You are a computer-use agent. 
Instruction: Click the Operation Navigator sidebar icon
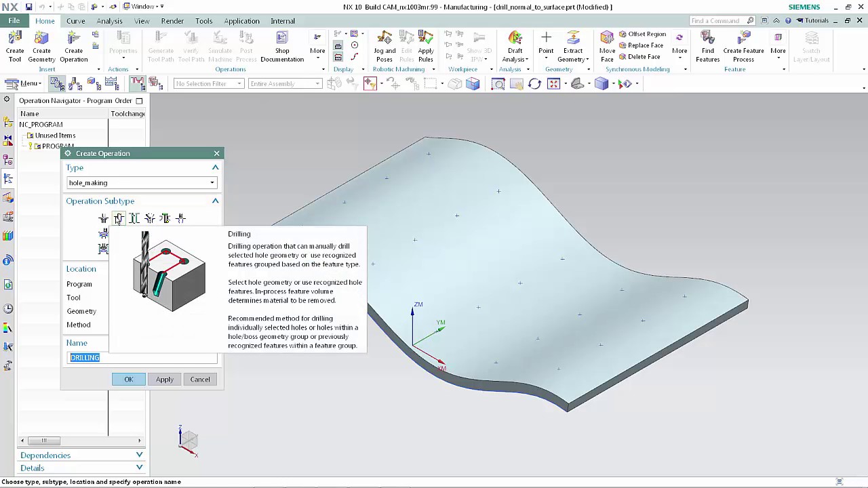click(8, 179)
